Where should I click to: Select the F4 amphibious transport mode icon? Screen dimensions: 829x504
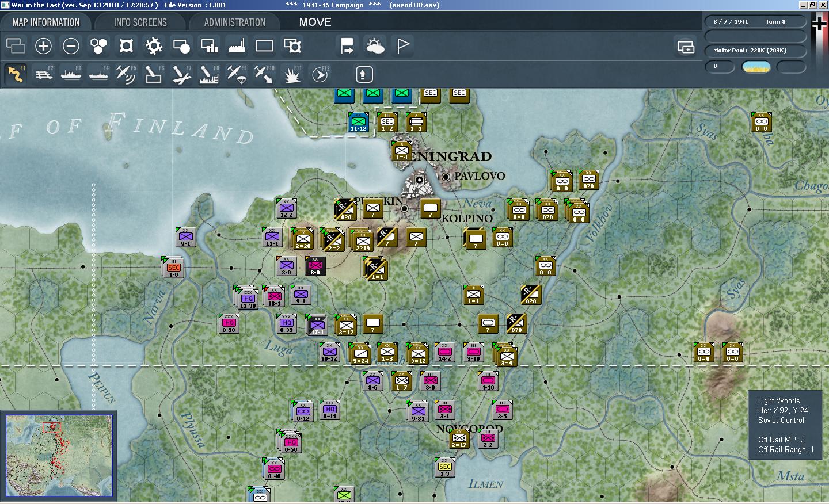click(x=98, y=74)
